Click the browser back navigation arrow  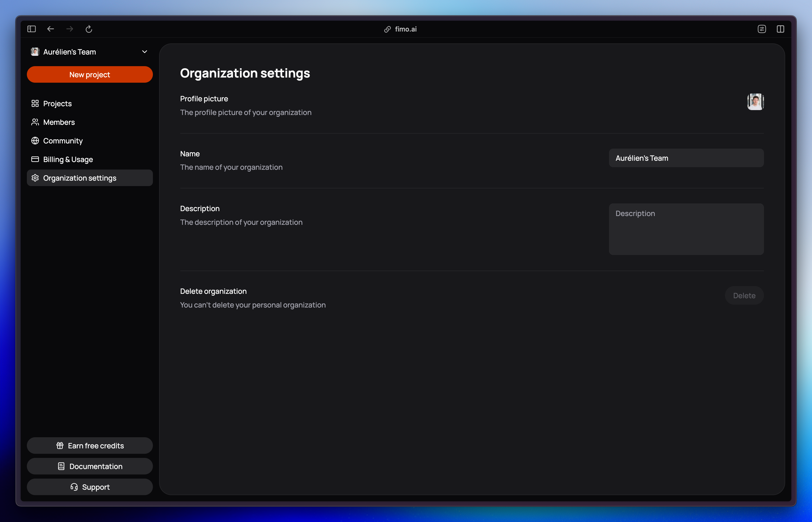pos(50,29)
